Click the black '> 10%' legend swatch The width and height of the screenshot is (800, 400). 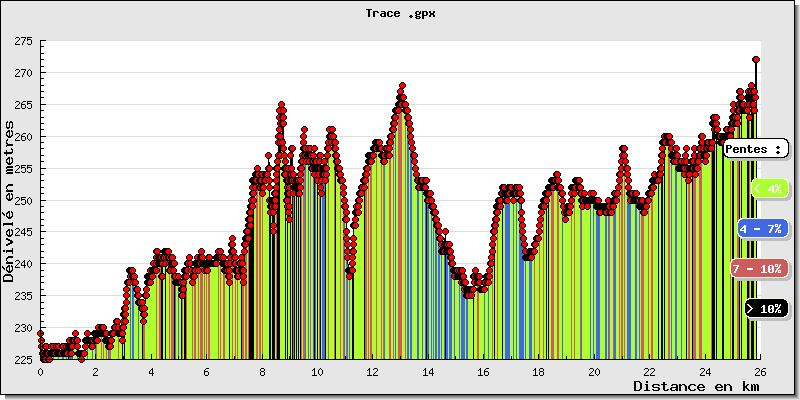[x=767, y=309]
